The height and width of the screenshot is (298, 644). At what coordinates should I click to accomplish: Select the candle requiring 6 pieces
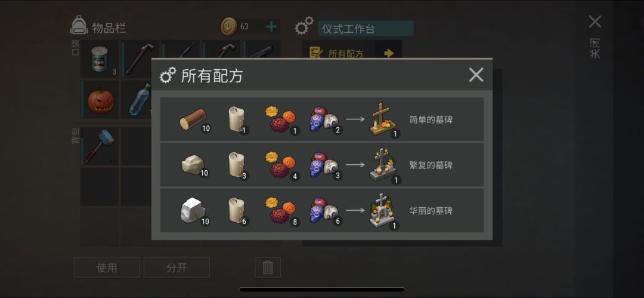[x=237, y=210]
